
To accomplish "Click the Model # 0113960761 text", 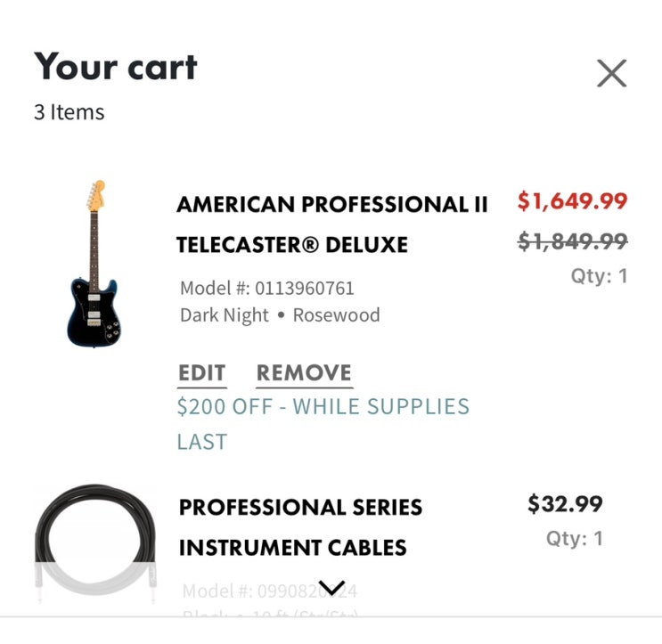I will 267,288.
